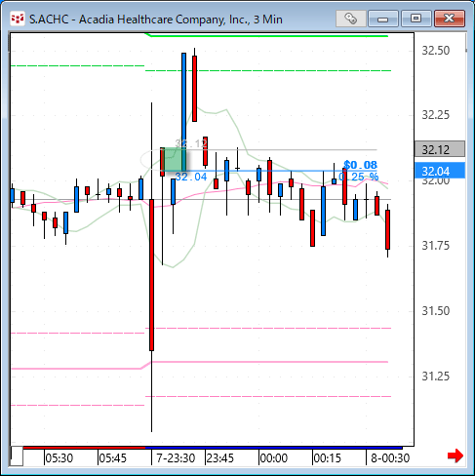The width and height of the screenshot is (475, 476).
Task: Click the 32.04 label below green box
Action: click(x=191, y=177)
